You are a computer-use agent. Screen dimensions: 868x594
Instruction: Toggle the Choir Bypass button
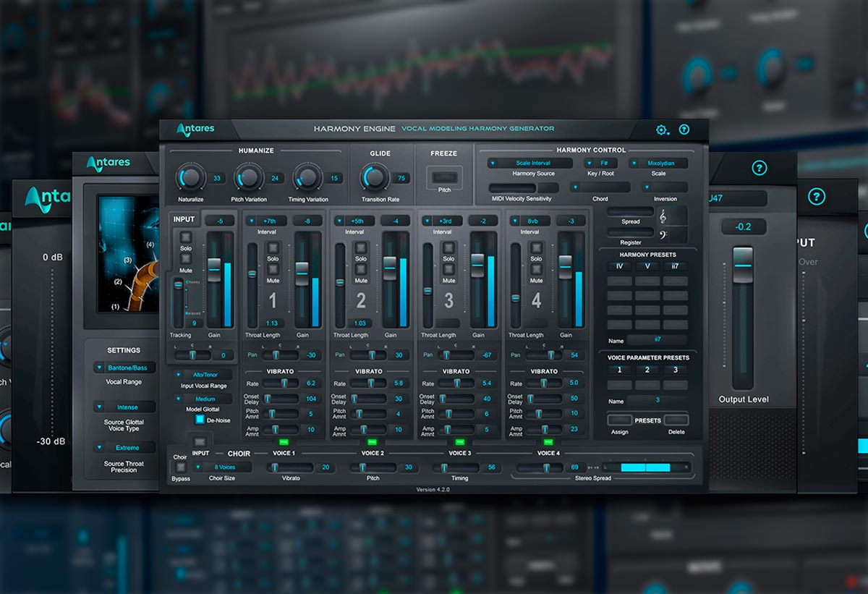[x=180, y=467]
